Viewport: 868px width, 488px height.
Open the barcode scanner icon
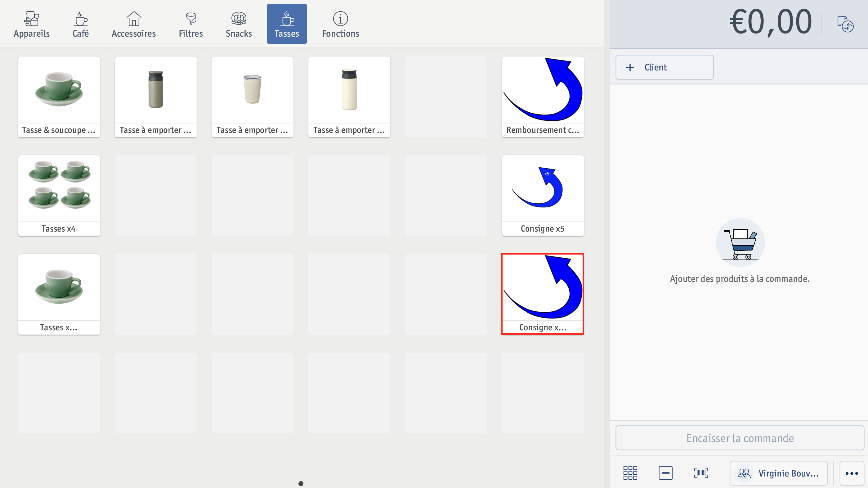(x=701, y=473)
